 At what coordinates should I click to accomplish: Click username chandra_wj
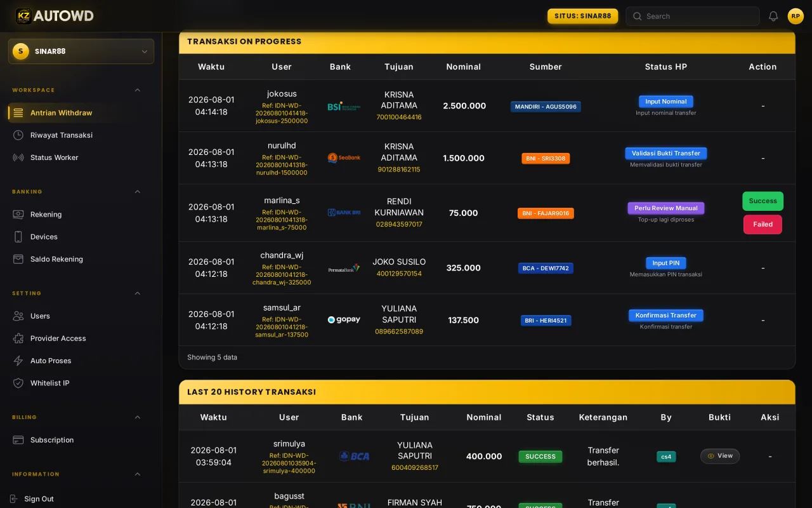pos(282,255)
